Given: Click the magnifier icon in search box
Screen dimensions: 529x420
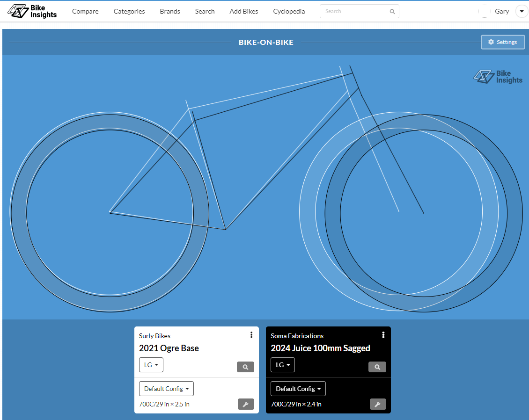Looking at the screenshot, I should tap(392, 12).
